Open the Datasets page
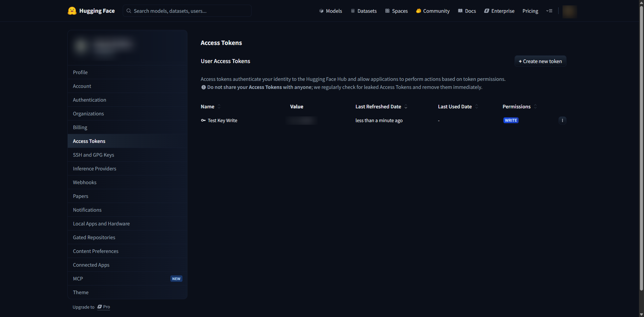This screenshot has width=644, height=317. [364, 11]
